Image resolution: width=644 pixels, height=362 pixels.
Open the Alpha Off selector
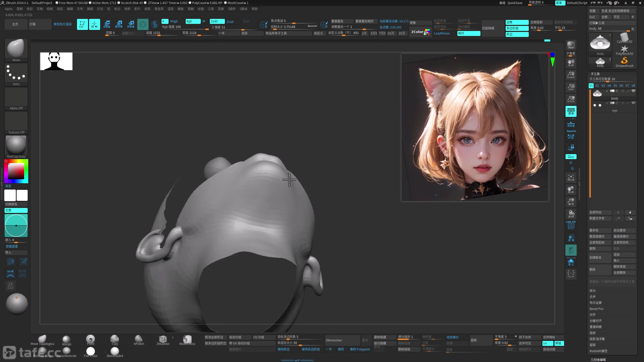click(x=16, y=99)
